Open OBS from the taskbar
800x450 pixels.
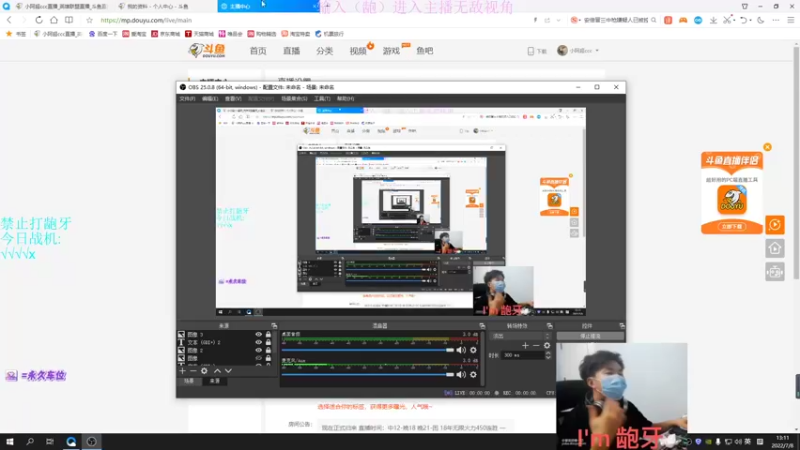tap(91, 441)
